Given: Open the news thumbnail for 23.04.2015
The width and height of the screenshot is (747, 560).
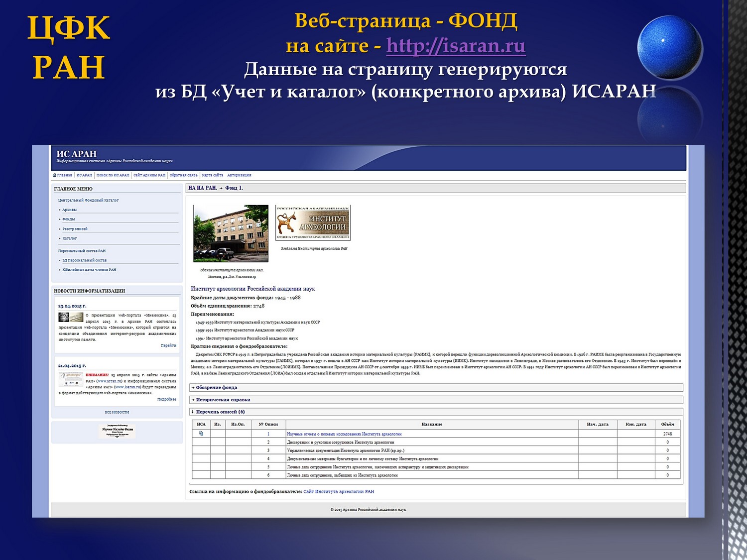Looking at the screenshot, I should click(71, 318).
